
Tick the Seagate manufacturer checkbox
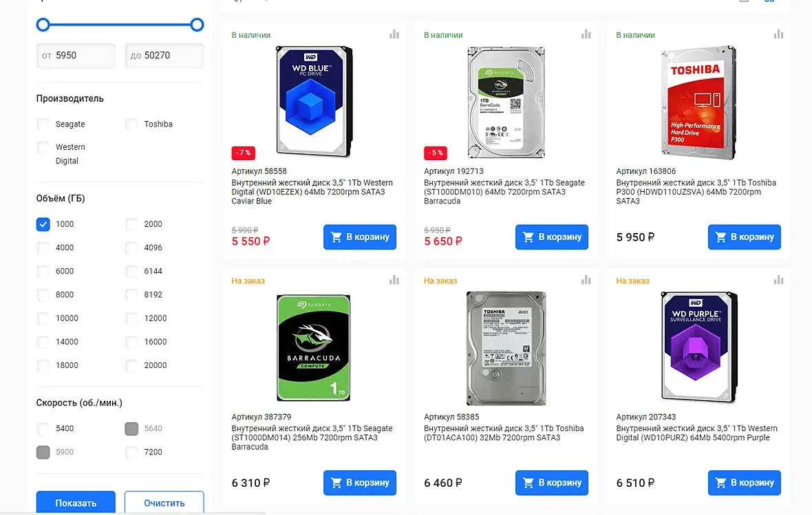[x=43, y=124]
